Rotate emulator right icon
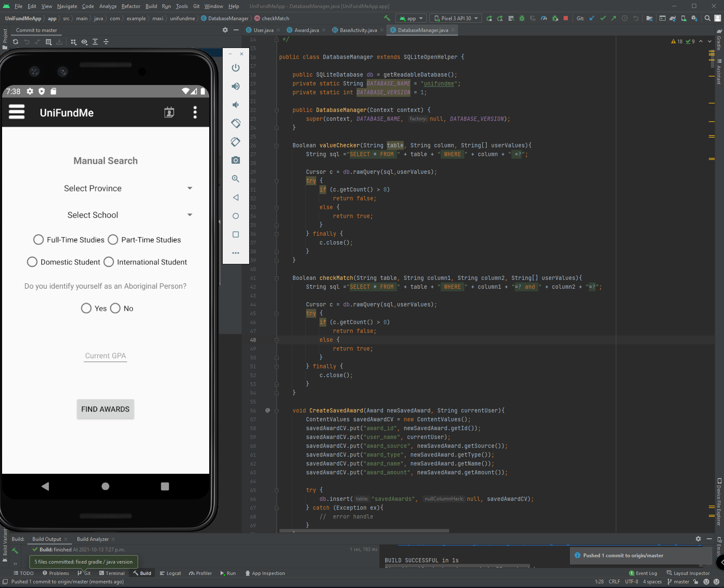Screen dimensions: 724x588 (236, 142)
